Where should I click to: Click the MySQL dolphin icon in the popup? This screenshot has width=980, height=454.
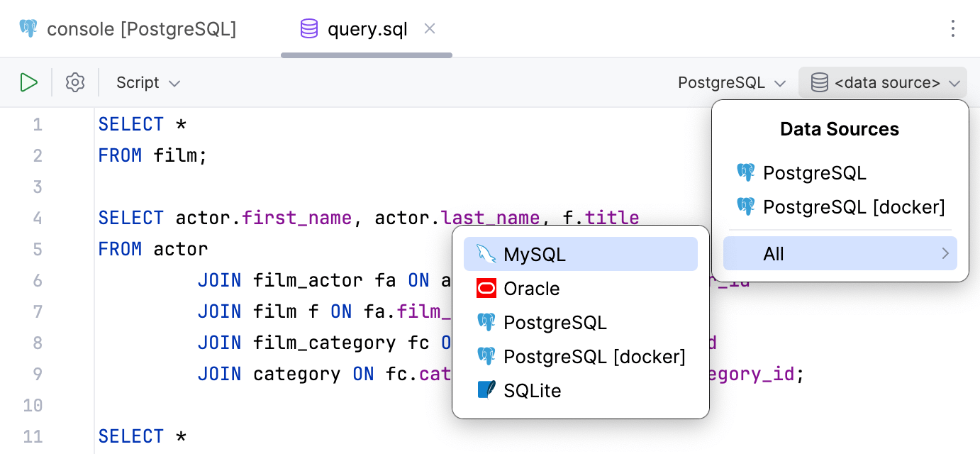tap(485, 253)
